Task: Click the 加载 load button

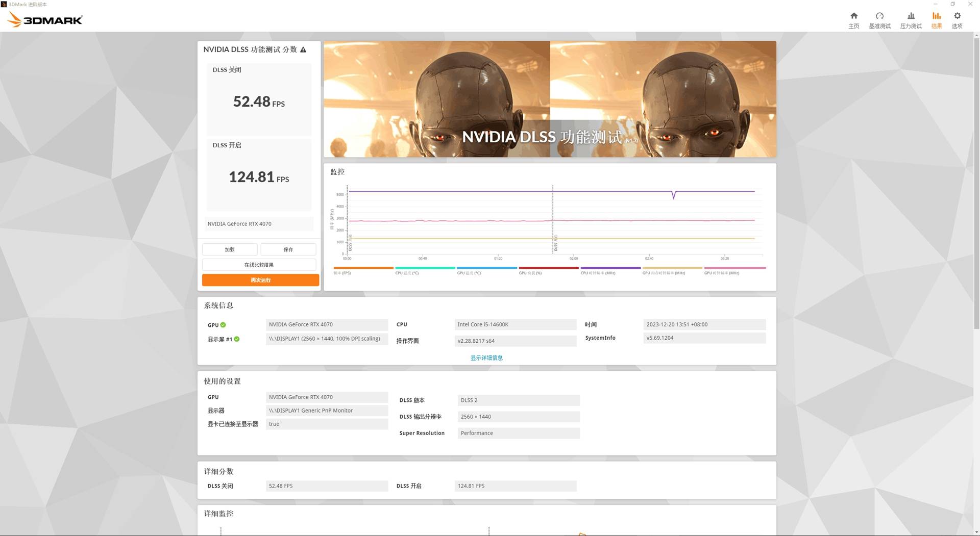Action: tap(230, 249)
